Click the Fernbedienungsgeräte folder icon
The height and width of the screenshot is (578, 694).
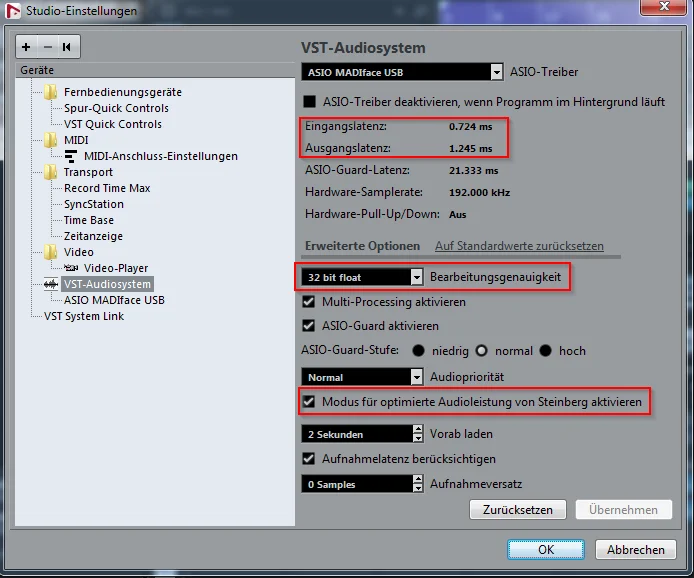click(50, 92)
